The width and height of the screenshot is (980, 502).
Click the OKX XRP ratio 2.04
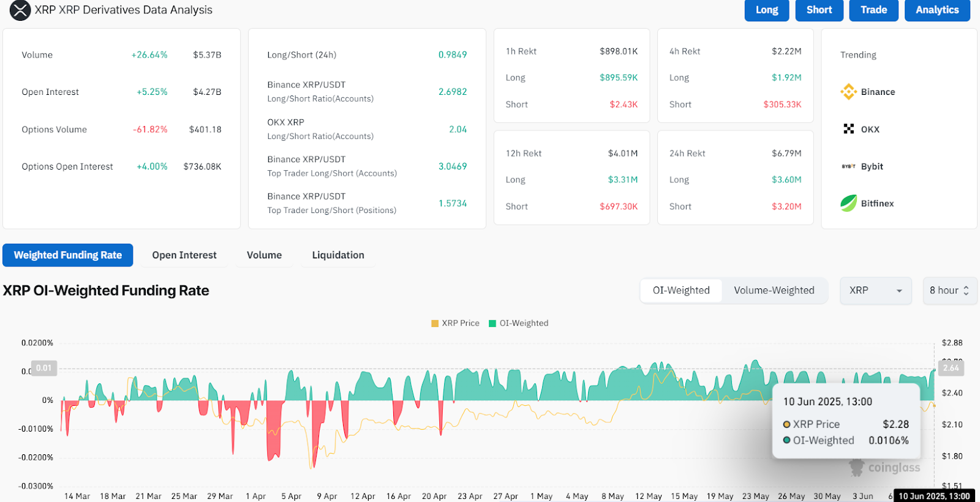[458, 129]
